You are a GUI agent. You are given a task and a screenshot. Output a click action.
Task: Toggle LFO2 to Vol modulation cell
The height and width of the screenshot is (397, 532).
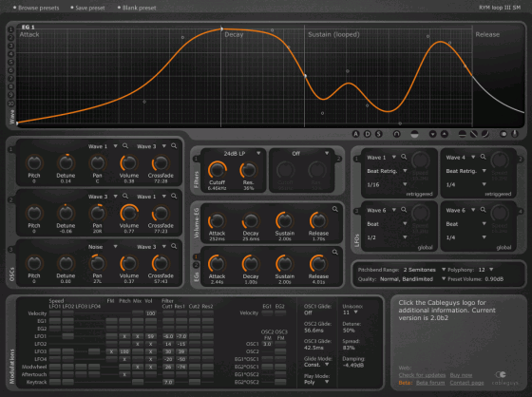coord(150,344)
